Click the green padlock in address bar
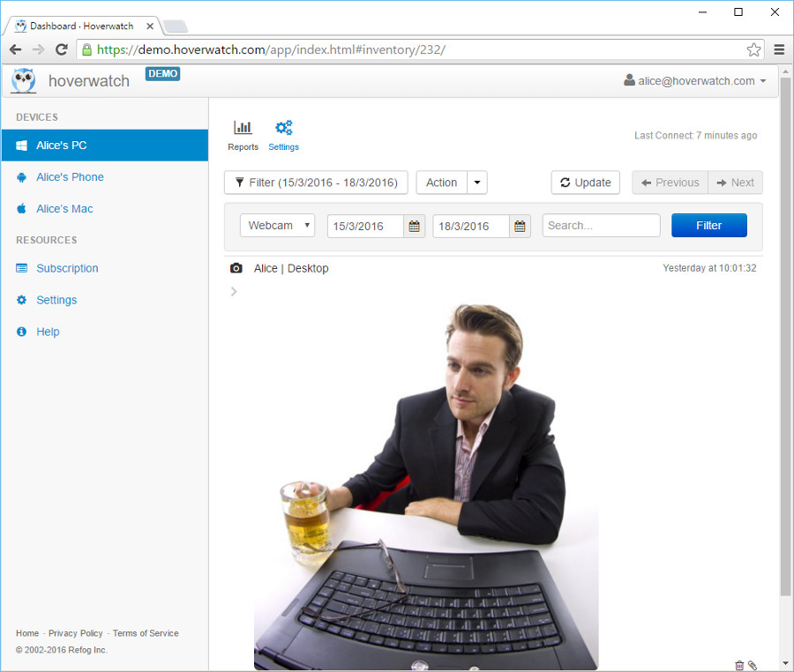Image resolution: width=794 pixels, height=672 pixels. [x=87, y=49]
